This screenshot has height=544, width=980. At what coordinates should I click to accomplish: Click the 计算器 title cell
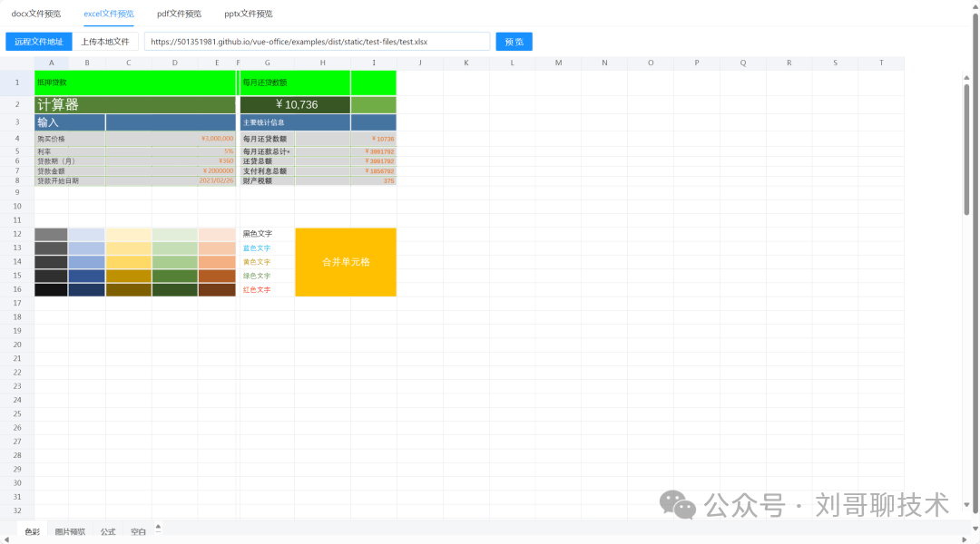pos(134,105)
